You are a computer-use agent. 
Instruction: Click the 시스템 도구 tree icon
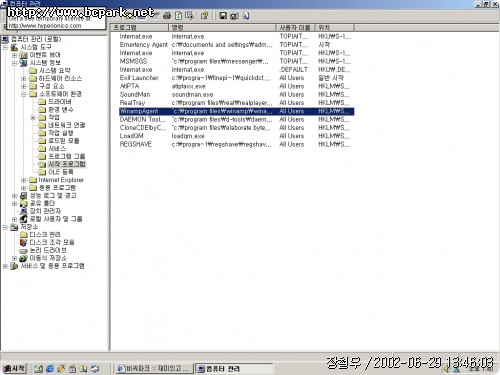(14, 47)
